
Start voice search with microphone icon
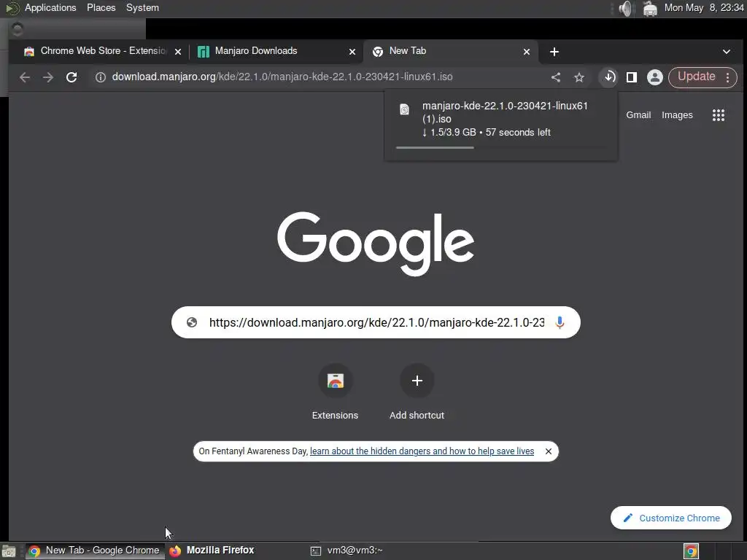click(560, 322)
